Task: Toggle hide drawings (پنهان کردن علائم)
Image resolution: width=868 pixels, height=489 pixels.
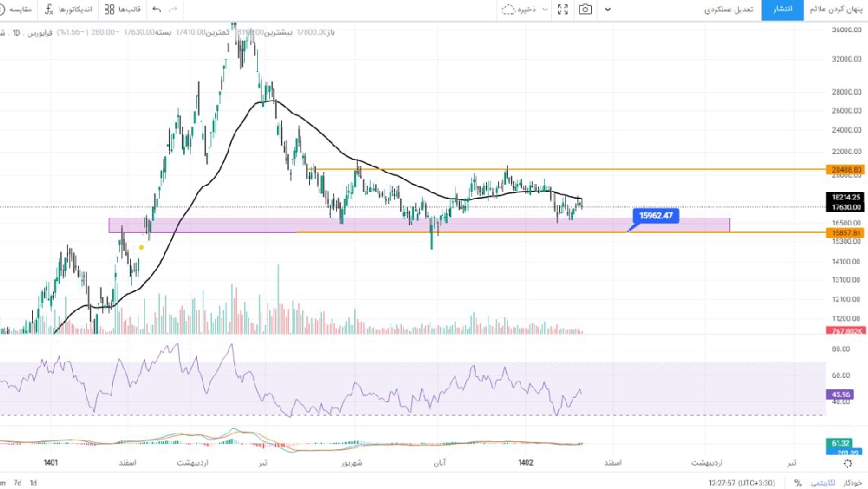Action: tap(836, 10)
